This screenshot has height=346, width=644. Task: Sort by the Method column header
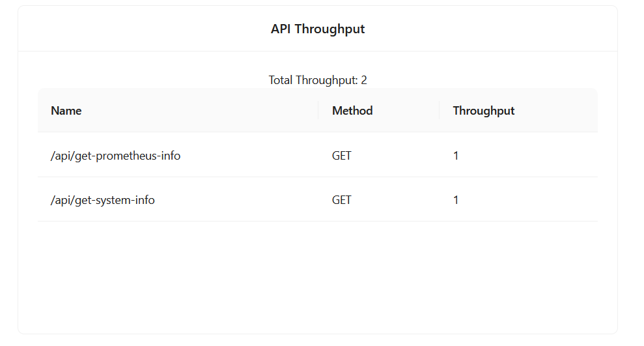[352, 111]
